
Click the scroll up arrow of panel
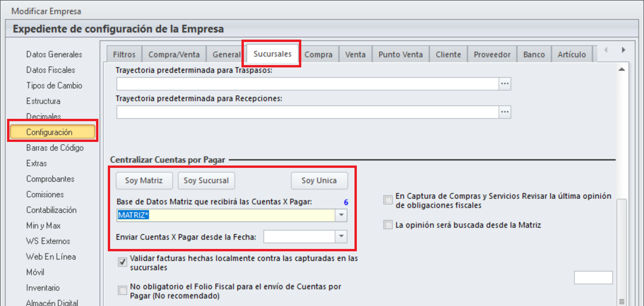[x=621, y=69]
